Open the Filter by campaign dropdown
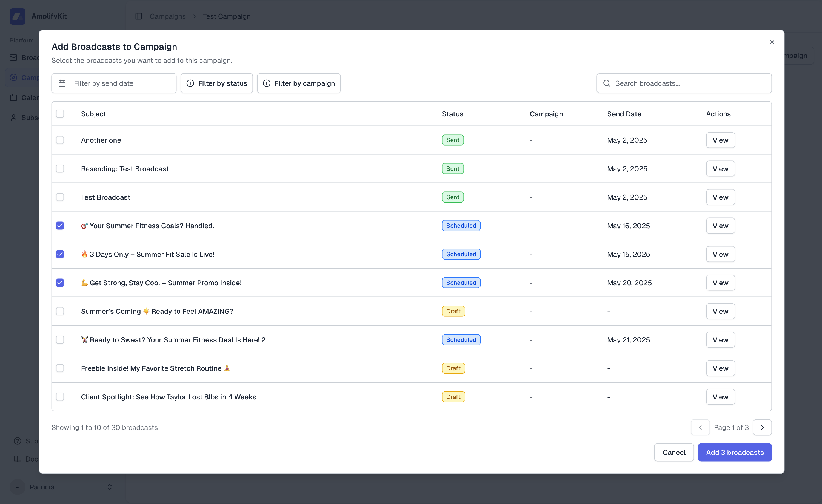822x504 pixels. tap(299, 83)
